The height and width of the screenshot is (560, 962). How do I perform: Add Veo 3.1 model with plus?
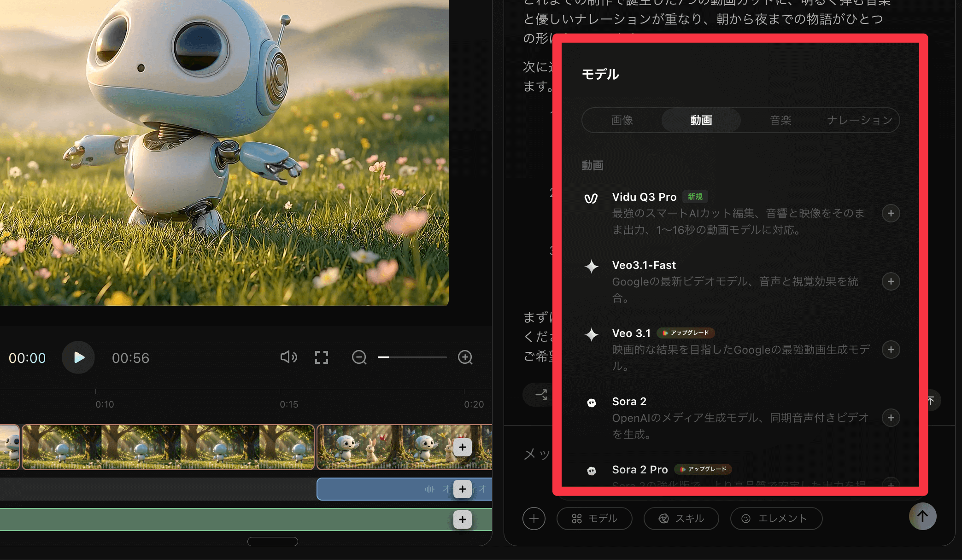coord(891,350)
